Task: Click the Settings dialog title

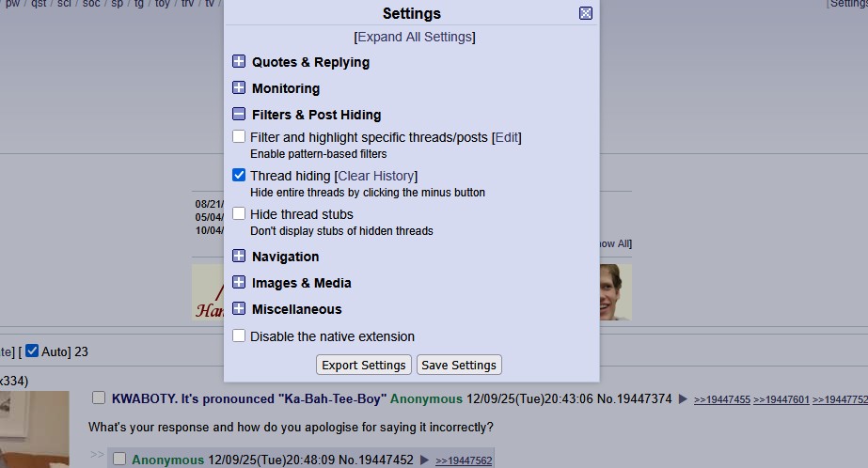Action: pos(411,13)
